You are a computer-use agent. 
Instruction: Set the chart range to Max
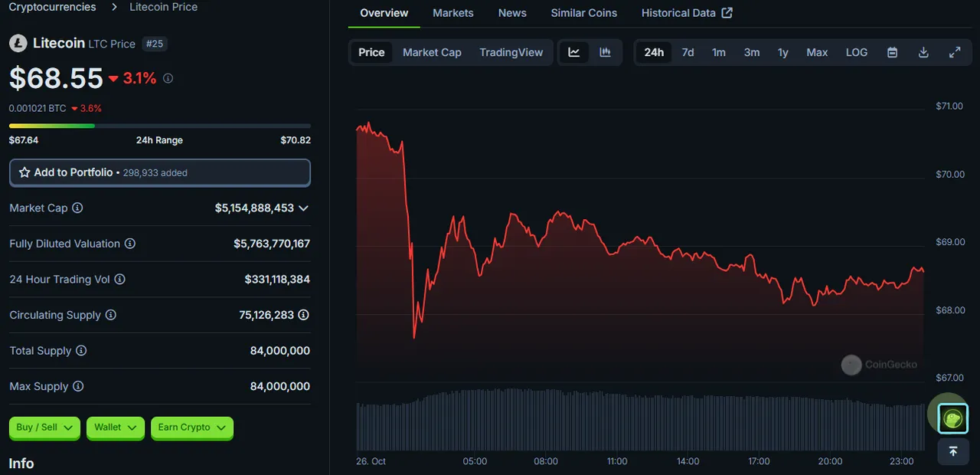pos(817,52)
